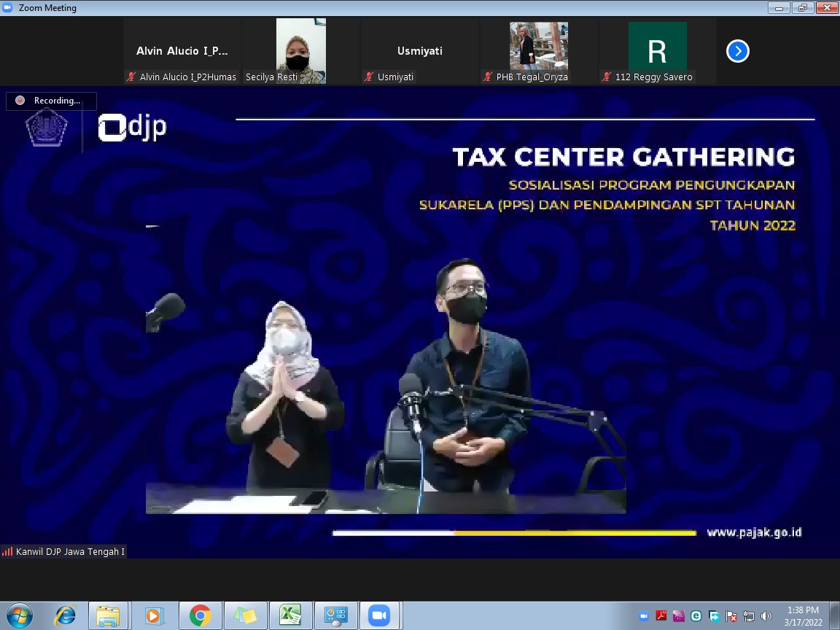Click the Recording indicator
This screenshot has width=840, height=630.
(51, 101)
